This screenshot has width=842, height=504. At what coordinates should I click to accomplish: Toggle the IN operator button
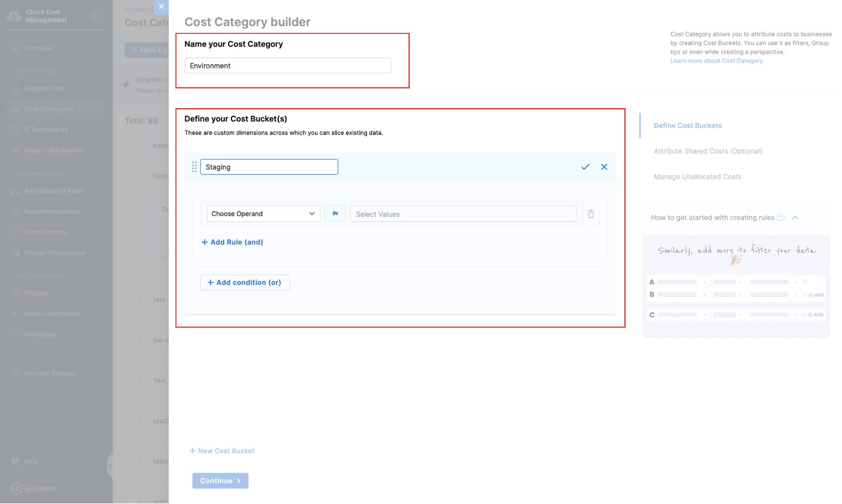point(335,213)
